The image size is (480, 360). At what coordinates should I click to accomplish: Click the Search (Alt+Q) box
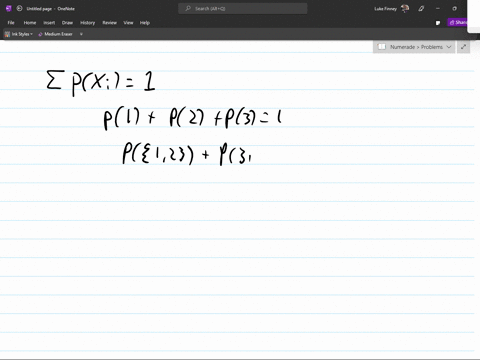point(243,9)
